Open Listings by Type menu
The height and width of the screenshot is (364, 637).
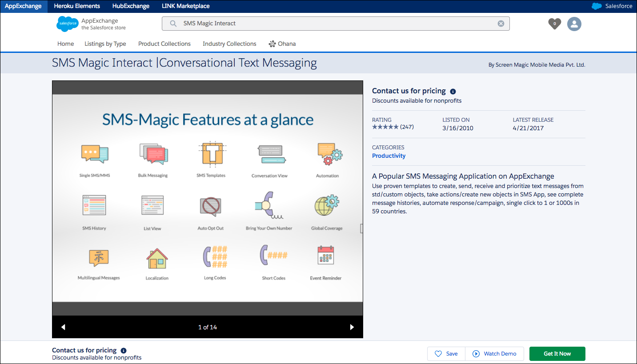click(x=105, y=44)
